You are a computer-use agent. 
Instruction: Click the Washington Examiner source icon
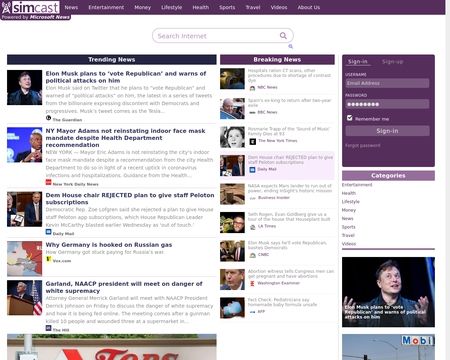coord(252,283)
